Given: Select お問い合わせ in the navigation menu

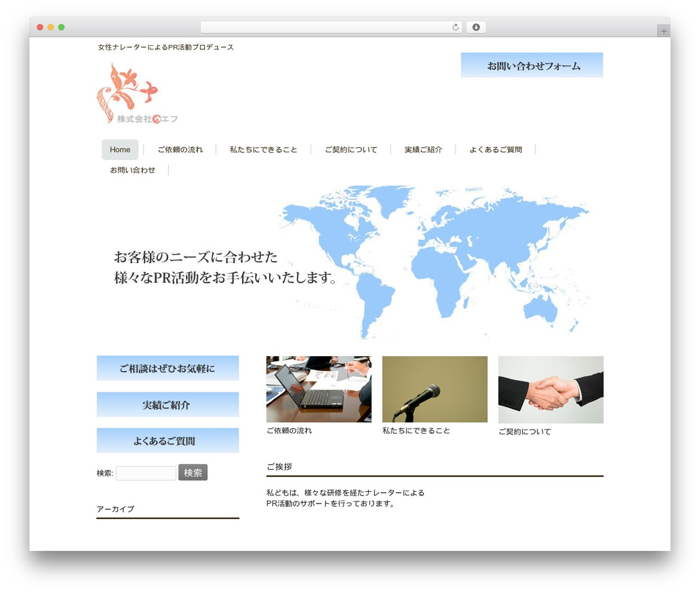Looking at the screenshot, I should [133, 170].
